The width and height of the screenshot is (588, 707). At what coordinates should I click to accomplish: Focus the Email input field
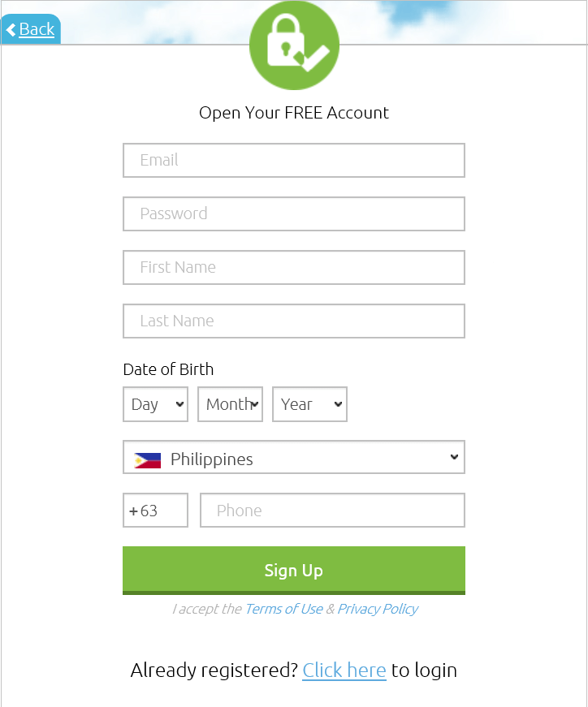(294, 161)
